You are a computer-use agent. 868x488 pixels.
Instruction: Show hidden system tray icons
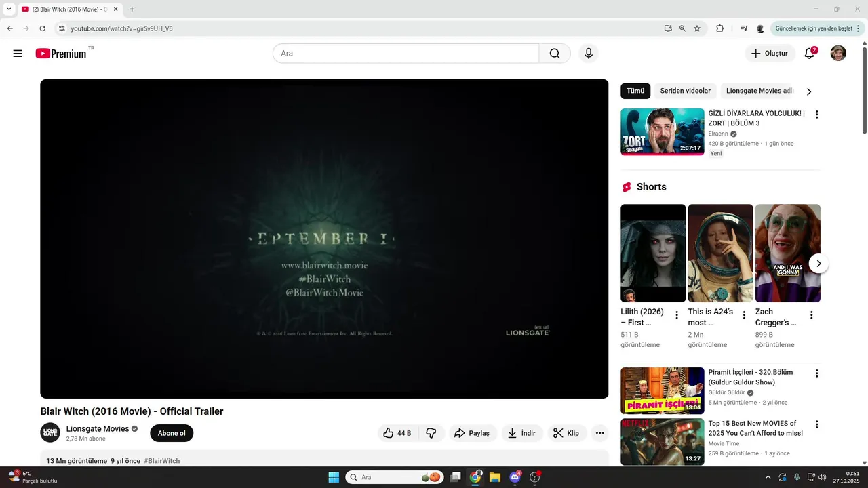(x=768, y=477)
